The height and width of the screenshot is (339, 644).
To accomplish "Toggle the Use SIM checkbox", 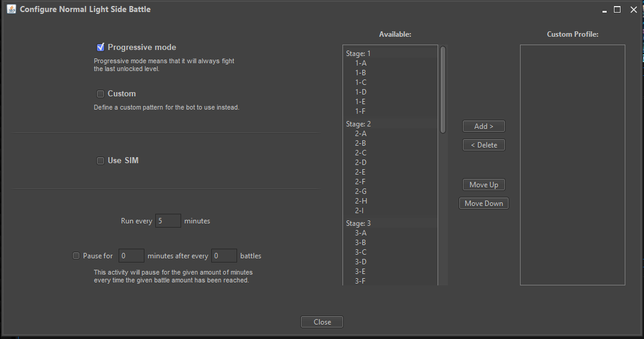I will (101, 160).
